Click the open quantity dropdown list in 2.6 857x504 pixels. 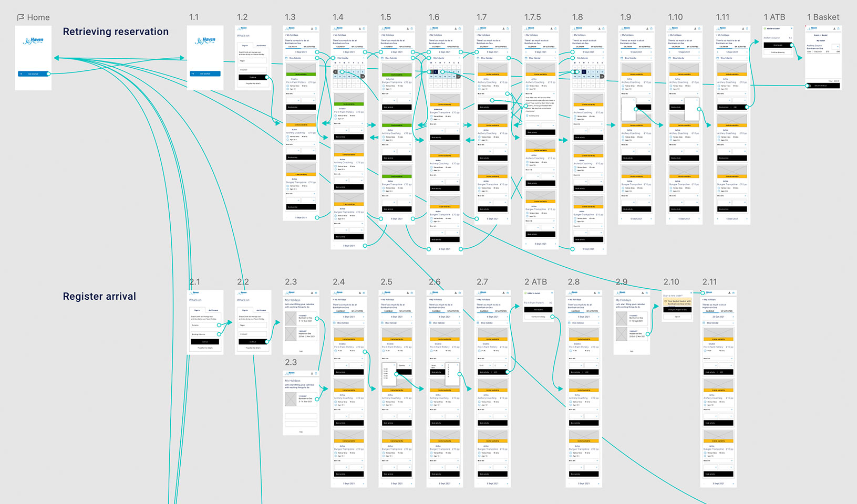[x=453, y=374]
